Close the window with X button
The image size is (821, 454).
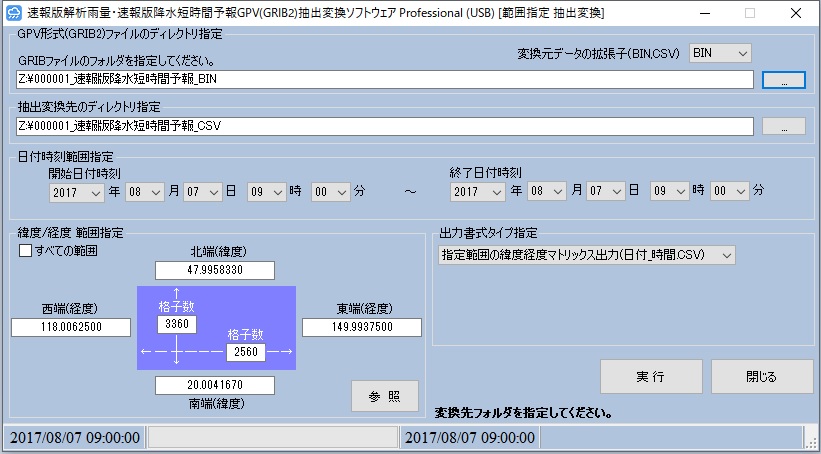coord(796,14)
